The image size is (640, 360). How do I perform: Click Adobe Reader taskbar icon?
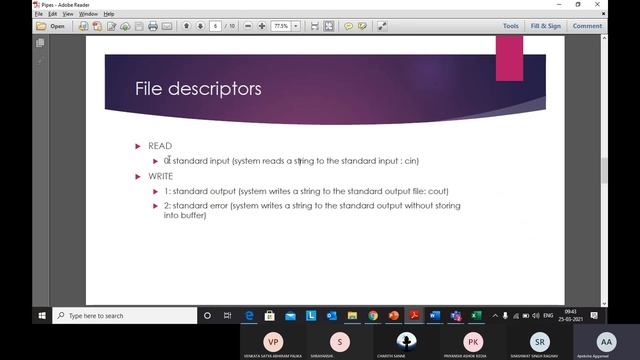pos(414,316)
